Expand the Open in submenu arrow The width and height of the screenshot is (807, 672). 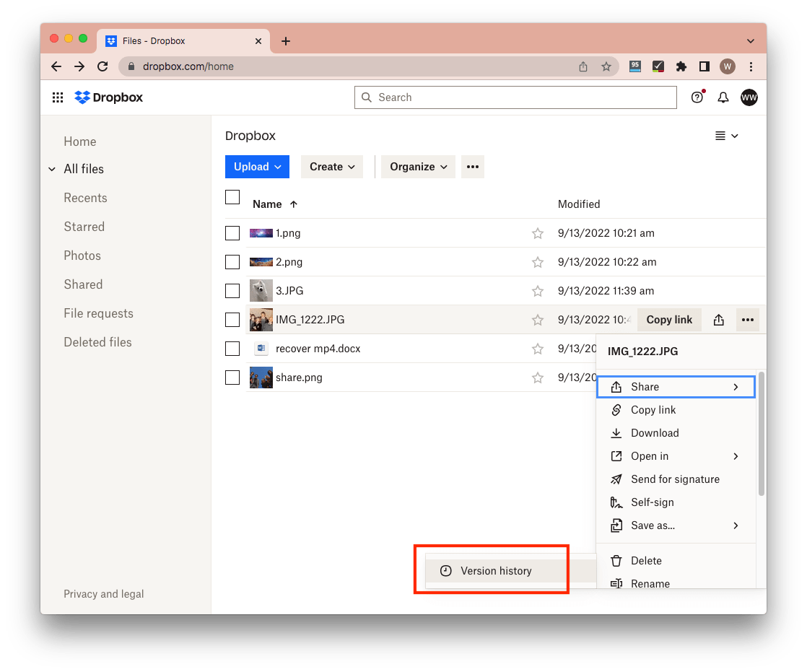tap(736, 456)
